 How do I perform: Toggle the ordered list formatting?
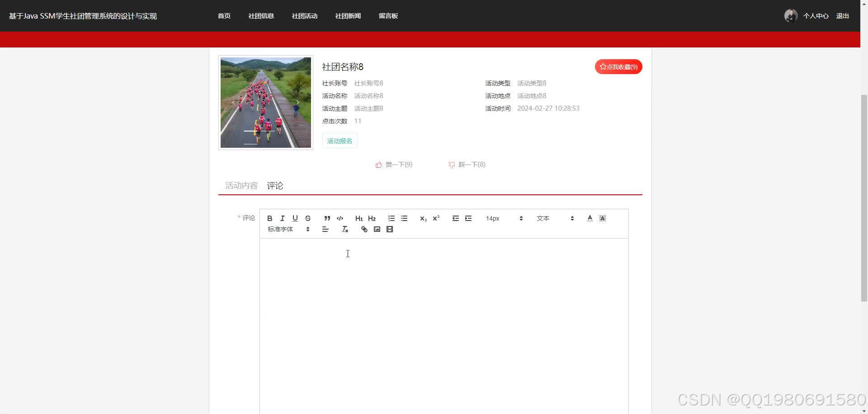click(x=391, y=218)
